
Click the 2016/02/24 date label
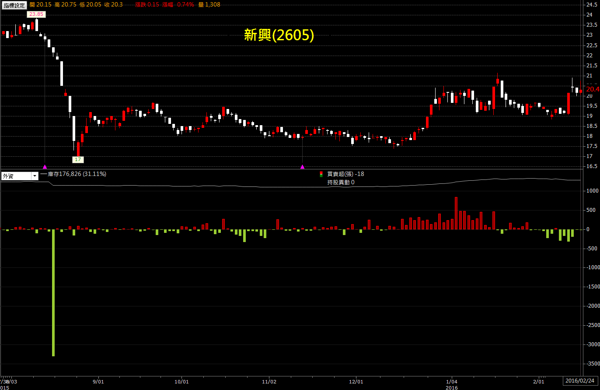tap(580, 381)
